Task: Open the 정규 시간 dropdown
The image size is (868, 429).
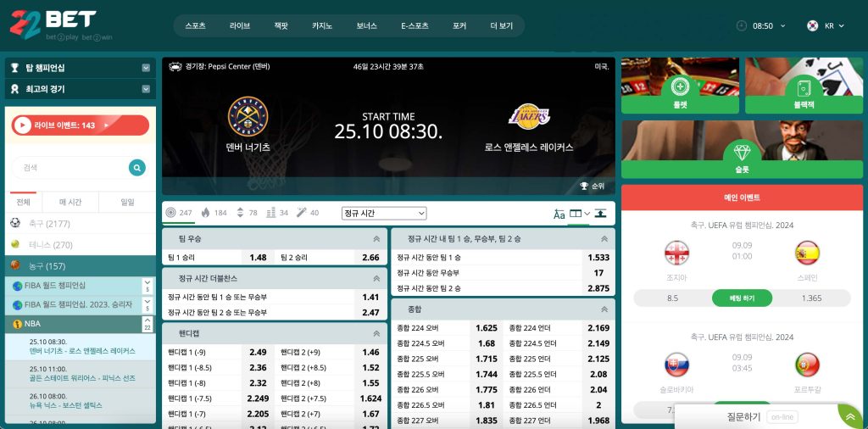Action: (x=384, y=213)
